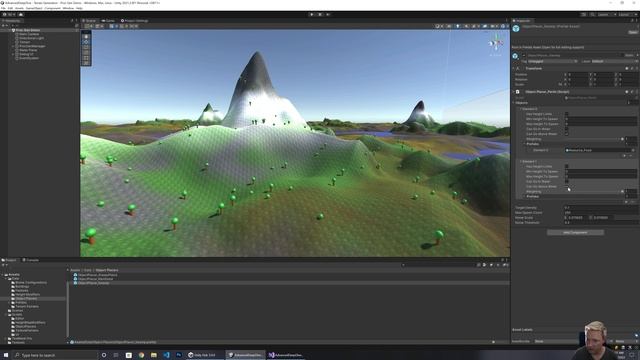Toggle Element 1 Can Go Above Water checkbox
Image resolution: width=640 pixels, height=360 pixels.
(567, 186)
